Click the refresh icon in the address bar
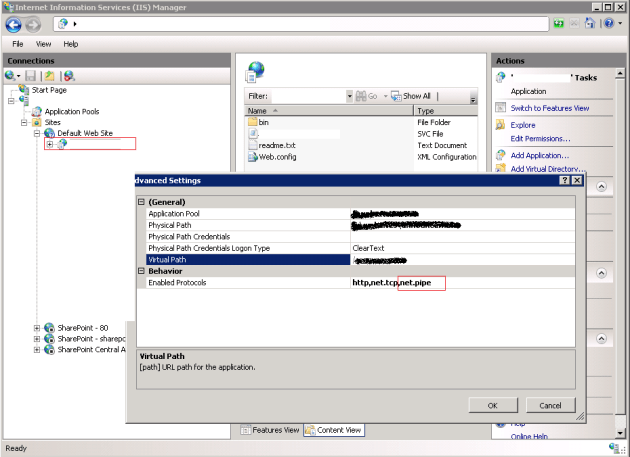 click(558, 24)
